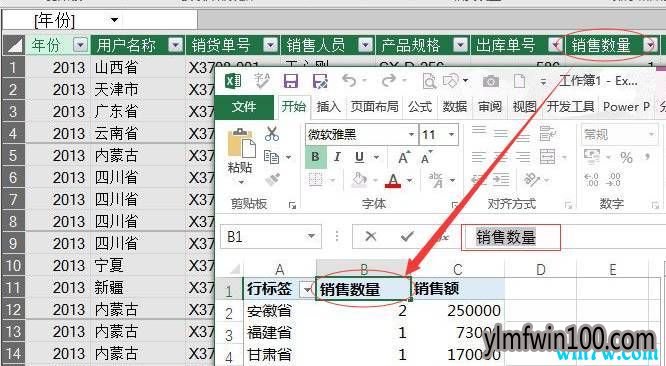Cancel formula bar entry with X

coord(370,236)
